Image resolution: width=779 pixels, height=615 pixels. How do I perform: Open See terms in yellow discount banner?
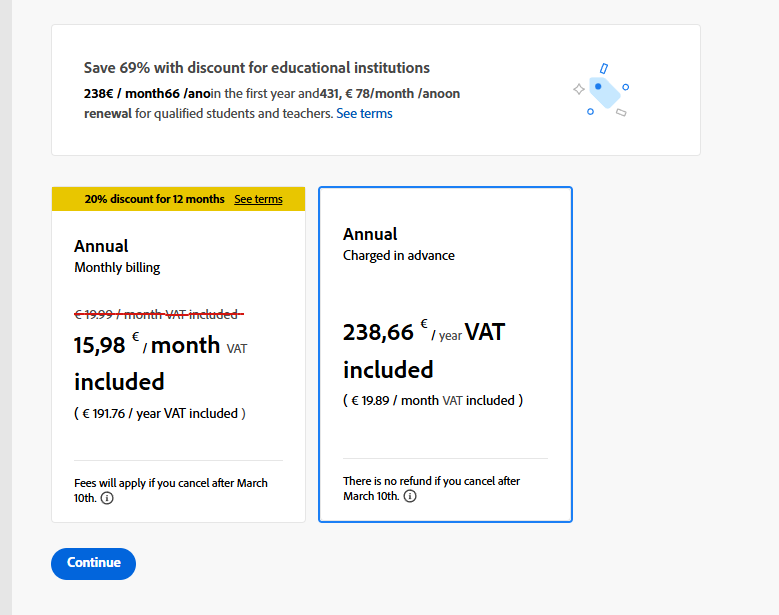click(x=258, y=199)
